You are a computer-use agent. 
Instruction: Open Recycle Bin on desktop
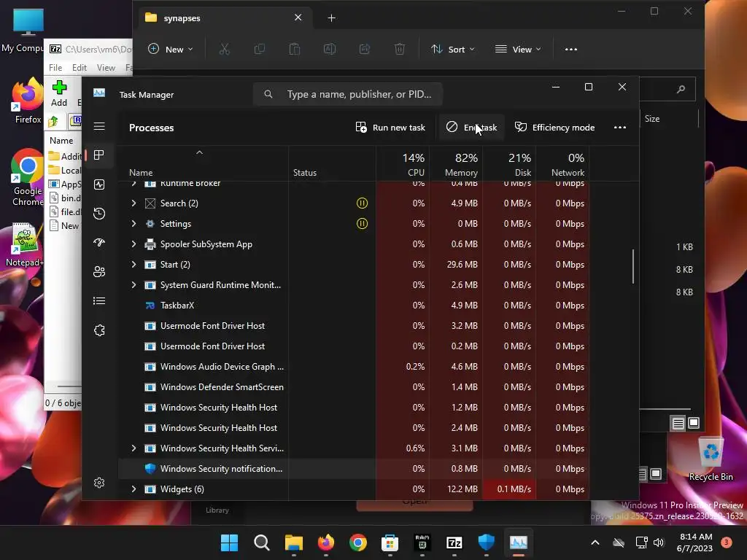click(711, 460)
